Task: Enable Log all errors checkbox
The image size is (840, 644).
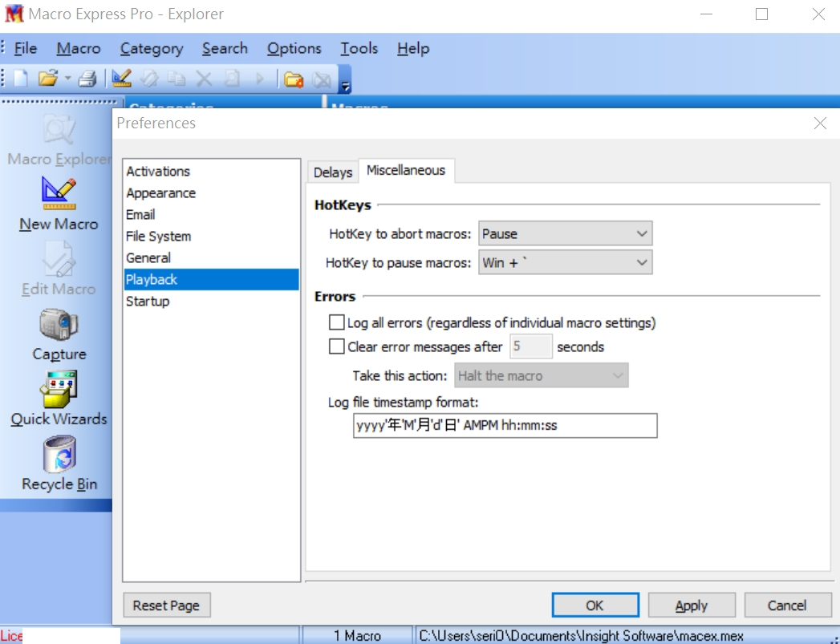Action: pos(336,322)
